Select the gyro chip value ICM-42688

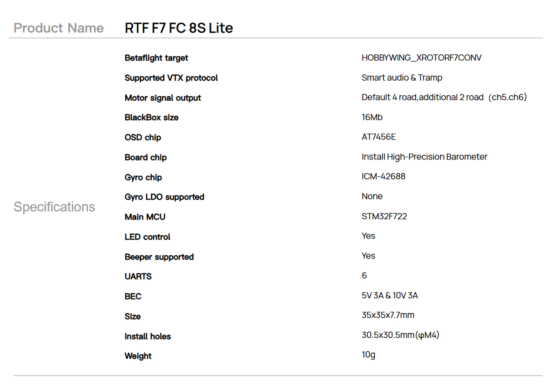[383, 176]
